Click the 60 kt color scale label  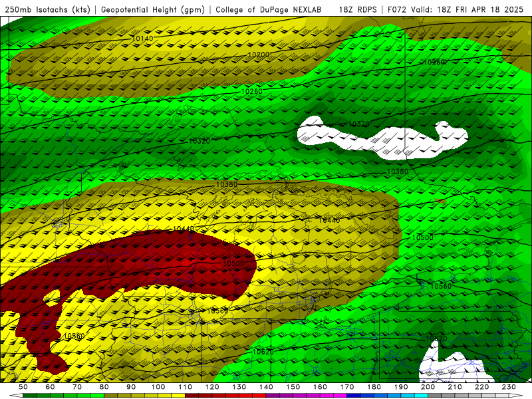click(51, 387)
